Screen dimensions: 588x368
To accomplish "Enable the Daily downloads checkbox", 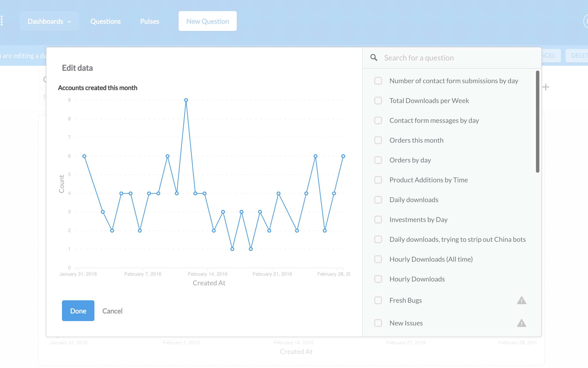I will 378,199.
